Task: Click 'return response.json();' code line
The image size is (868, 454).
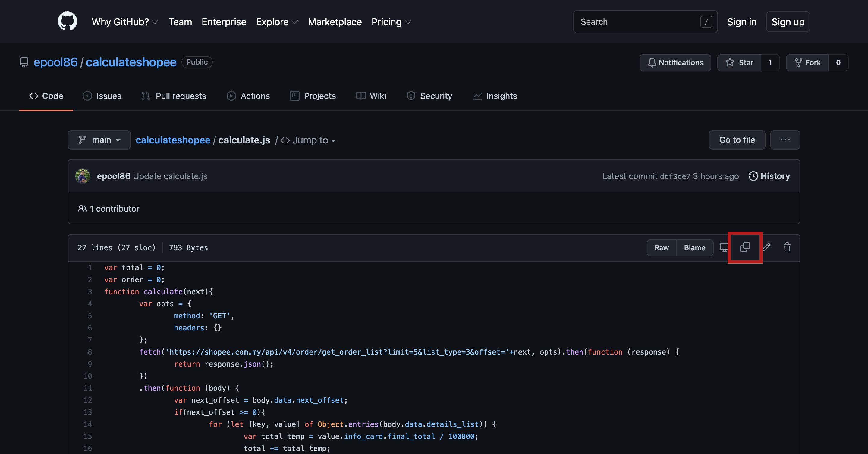Action: click(x=224, y=364)
